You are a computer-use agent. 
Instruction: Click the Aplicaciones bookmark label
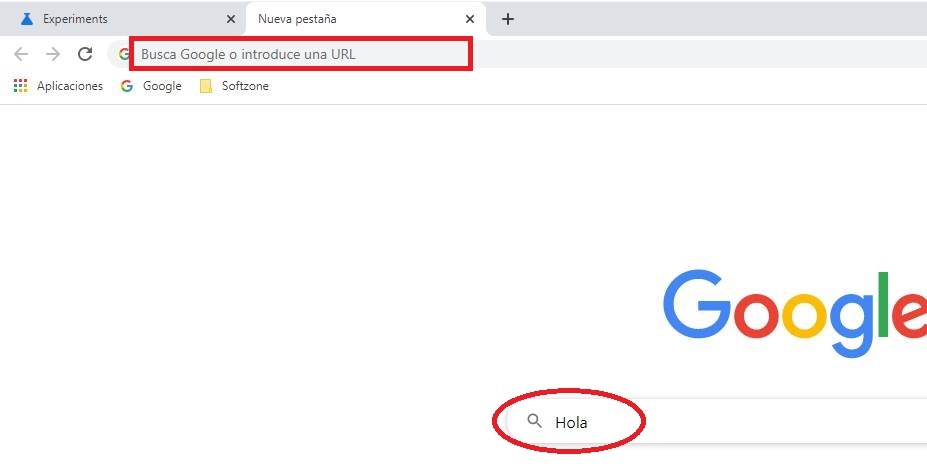coord(70,86)
